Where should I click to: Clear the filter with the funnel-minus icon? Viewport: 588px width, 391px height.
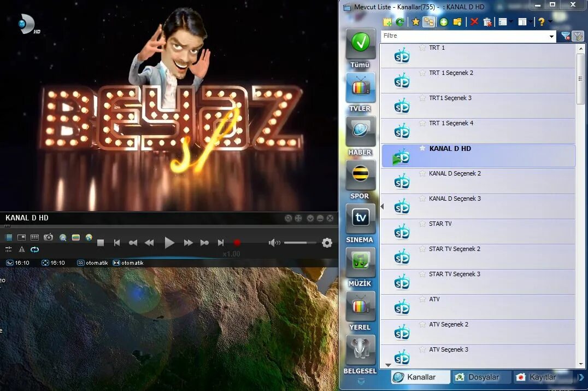click(x=565, y=36)
